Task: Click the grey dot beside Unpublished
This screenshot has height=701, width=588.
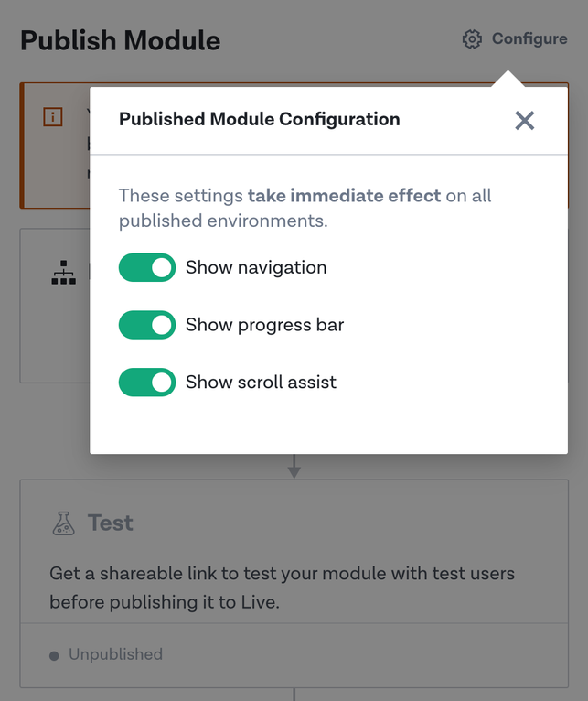Action: [x=54, y=656]
